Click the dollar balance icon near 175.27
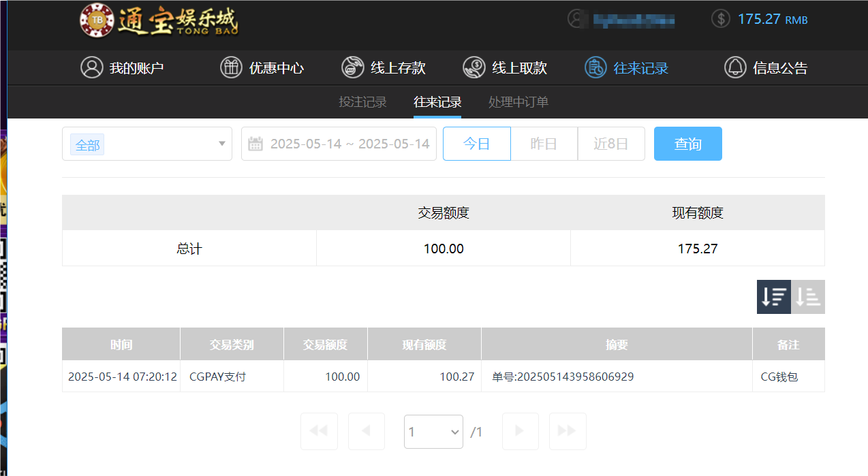Image resolution: width=868 pixels, height=476 pixels. (x=720, y=19)
